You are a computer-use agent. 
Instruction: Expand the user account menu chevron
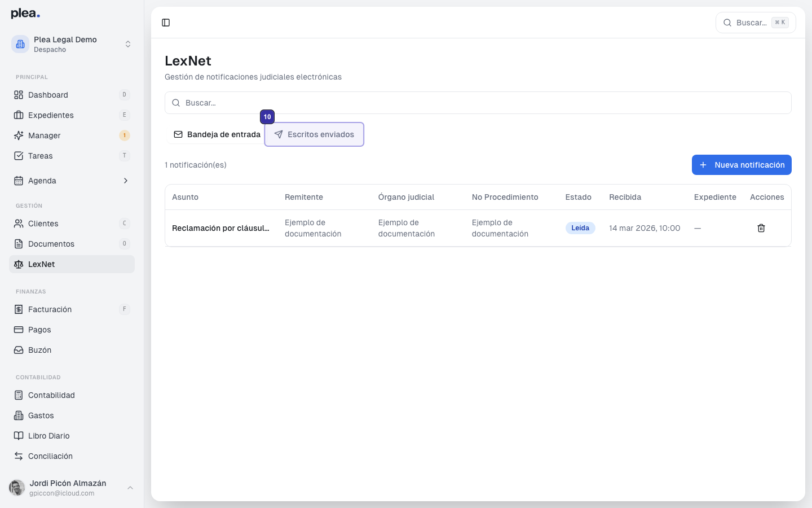click(130, 488)
